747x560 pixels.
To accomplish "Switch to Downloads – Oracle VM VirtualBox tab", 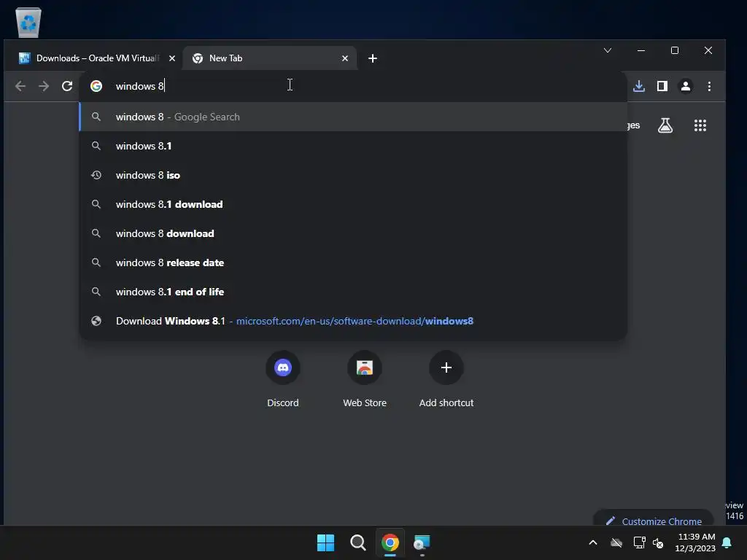I will pyautogui.click(x=97, y=58).
